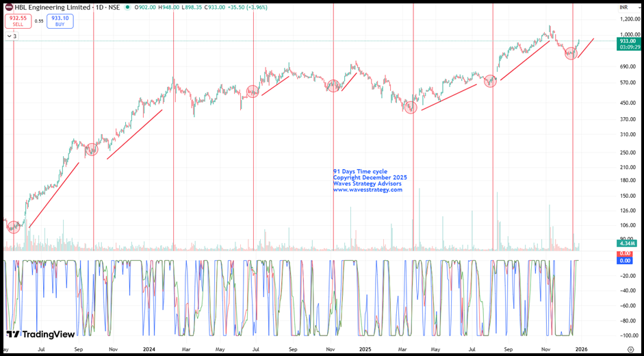644x356 pixels.
Task: Click the '91 Days Time cycle' text annotation
Action: pyautogui.click(x=360, y=171)
